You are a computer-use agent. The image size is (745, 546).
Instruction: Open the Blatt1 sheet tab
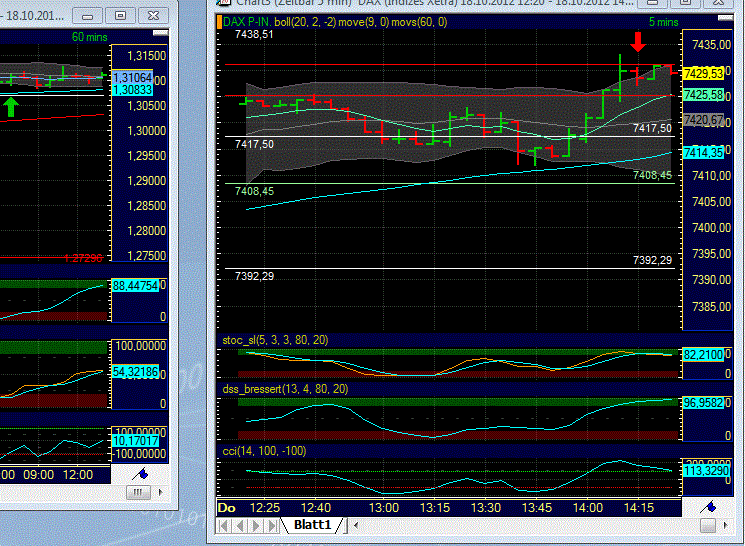[312, 525]
